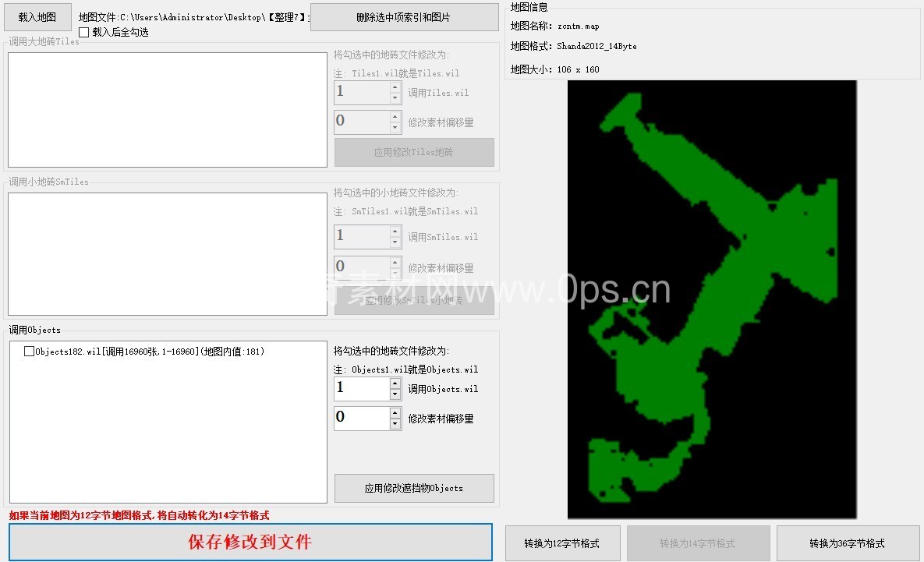Image resolution: width=924 pixels, height=562 pixels.
Task: Decrease the 调用Objects.wil spinner value
Action: (x=395, y=394)
